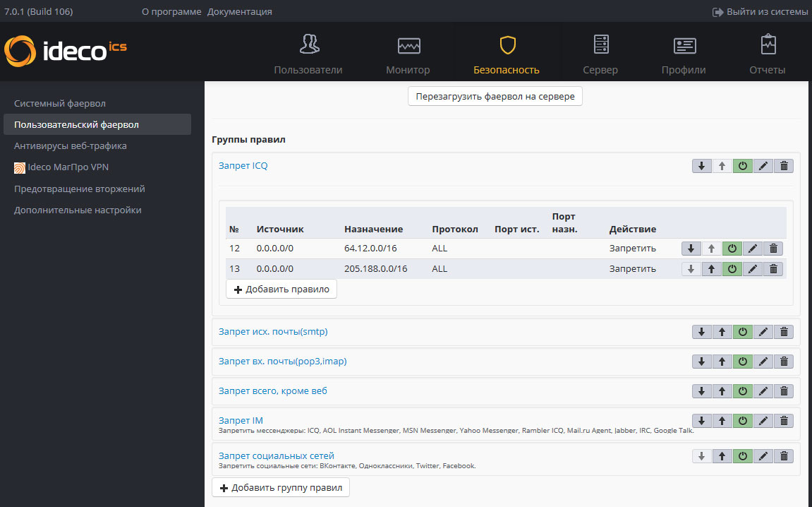Click Перезагрузить фаервол на сервере button

pyautogui.click(x=495, y=97)
